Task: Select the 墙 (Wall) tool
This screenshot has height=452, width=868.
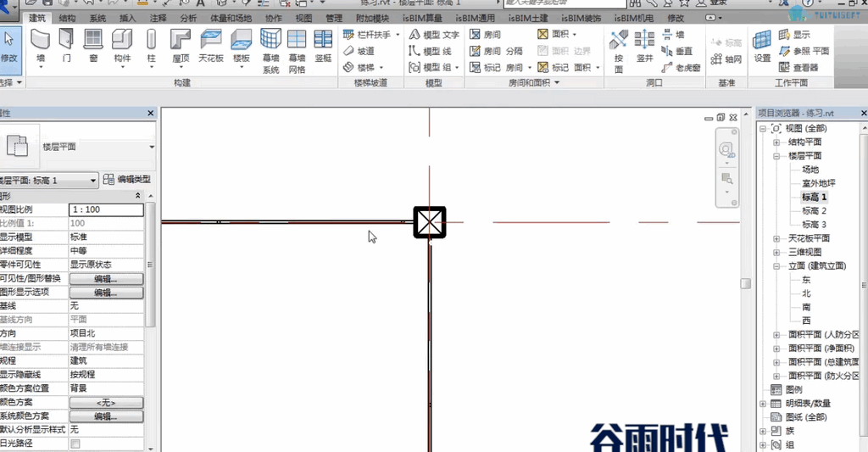Action: point(41,47)
